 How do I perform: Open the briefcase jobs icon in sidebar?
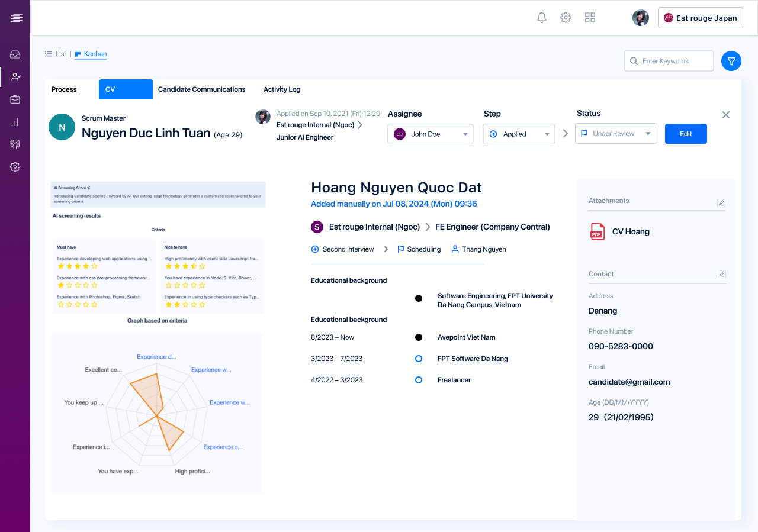15,99
